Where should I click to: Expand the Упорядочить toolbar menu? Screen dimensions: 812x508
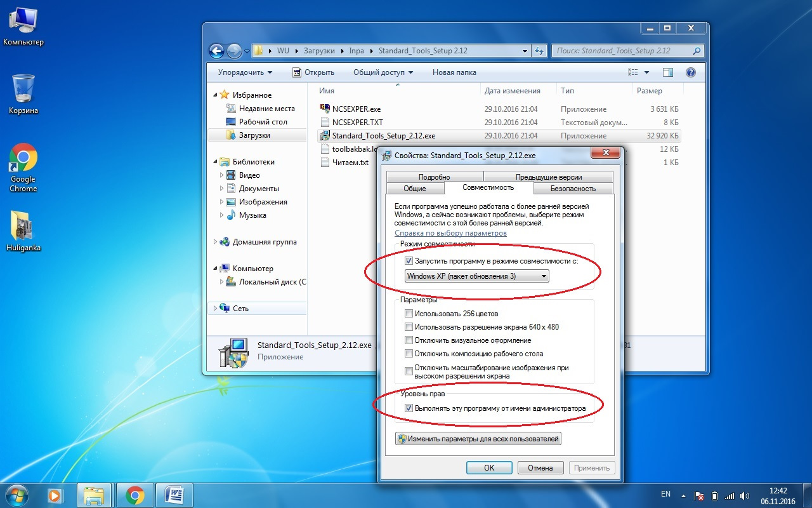tap(245, 72)
